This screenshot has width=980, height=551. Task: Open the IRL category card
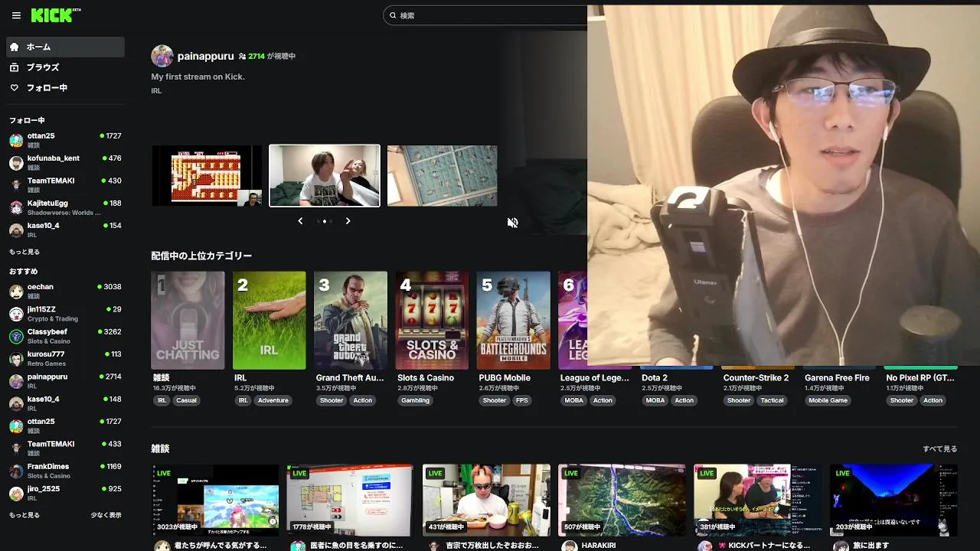(x=269, y=321)
